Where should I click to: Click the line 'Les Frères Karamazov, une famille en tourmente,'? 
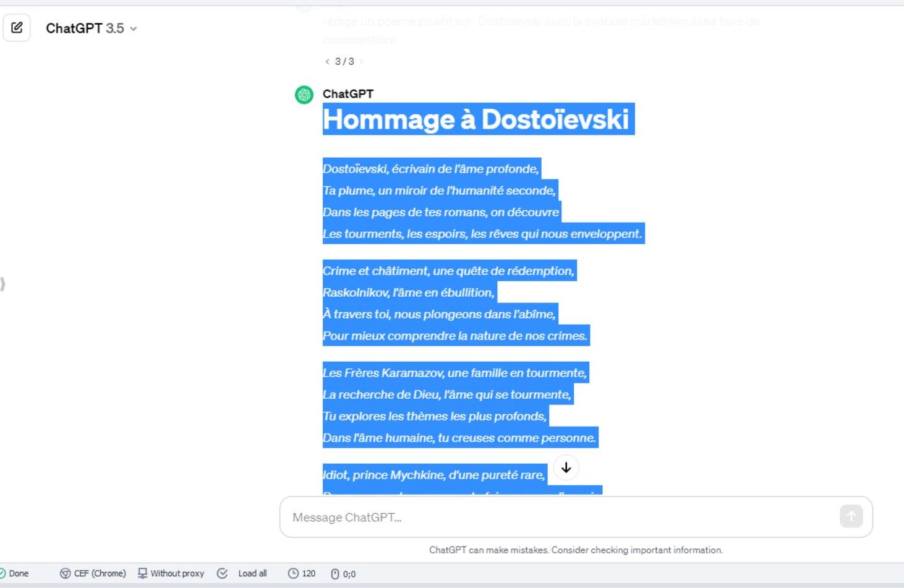coord(454,373)
